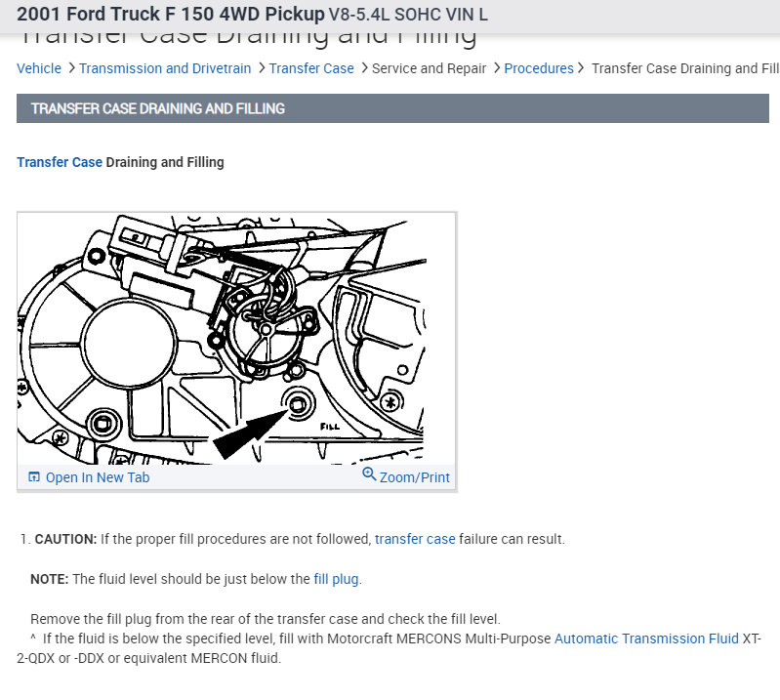Image resolution: width=780 pixels, height=700 pixels.
Task: Open the Vehicle breadcrumb link
Action: point(38,68)
